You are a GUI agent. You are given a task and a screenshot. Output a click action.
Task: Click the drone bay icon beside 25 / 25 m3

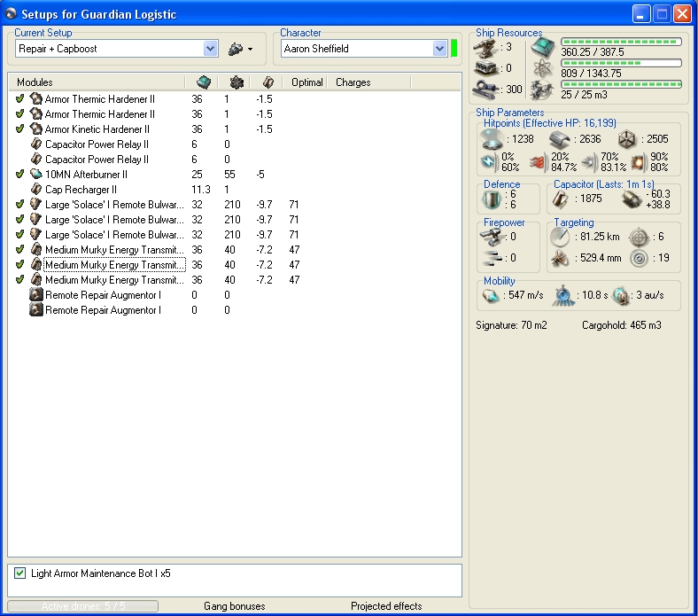click(542, 90)
